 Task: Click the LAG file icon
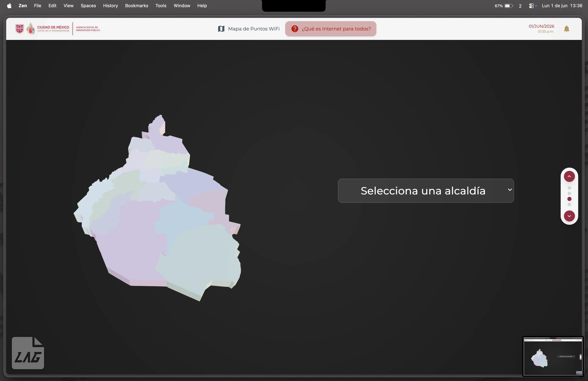point(28,353)
